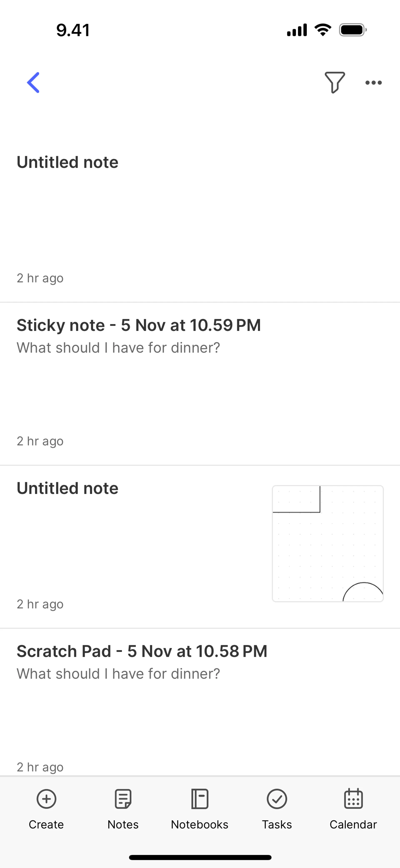Tap the Create plus-circle icon

click(46, 799)
